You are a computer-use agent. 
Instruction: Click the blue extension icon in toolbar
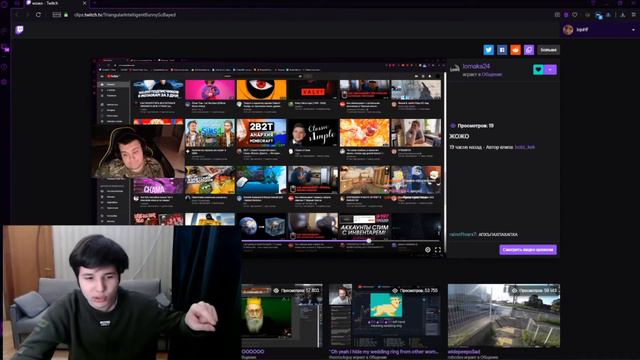point(598,15)
